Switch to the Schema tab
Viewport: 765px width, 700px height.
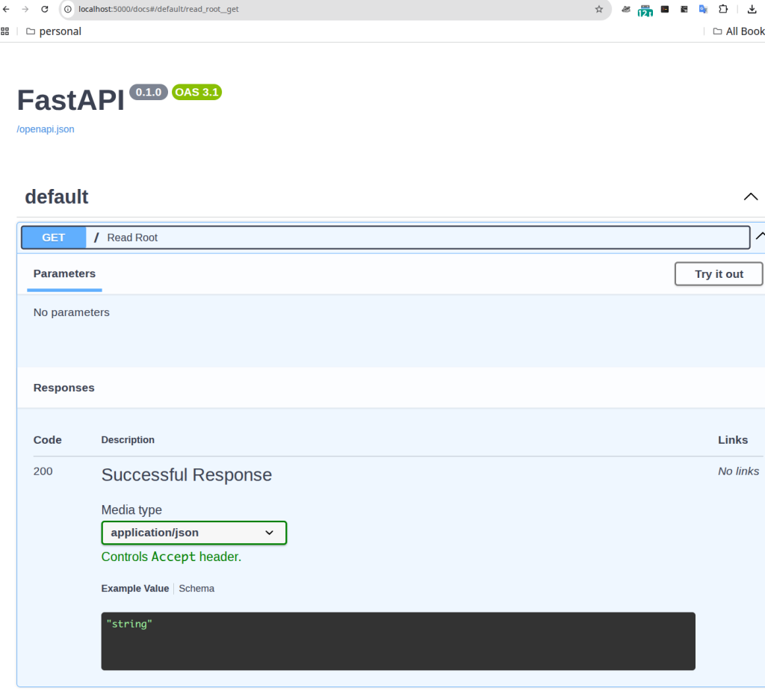click(x=196, y=589)
